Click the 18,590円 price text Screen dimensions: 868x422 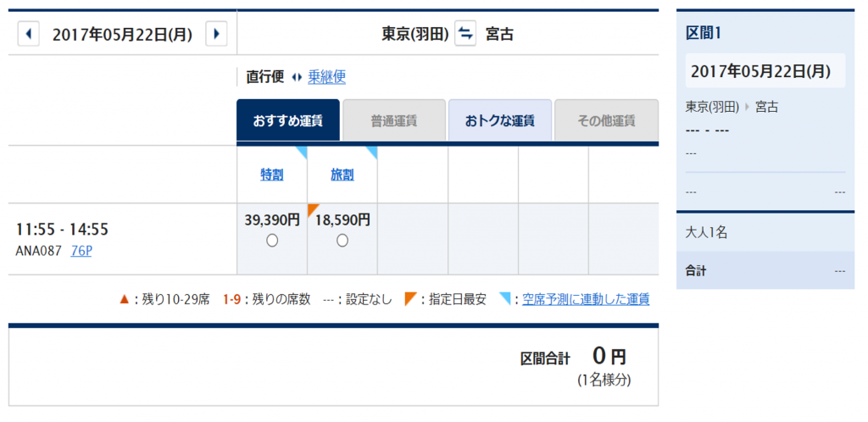pyautogui.click(x=342, y=219)
